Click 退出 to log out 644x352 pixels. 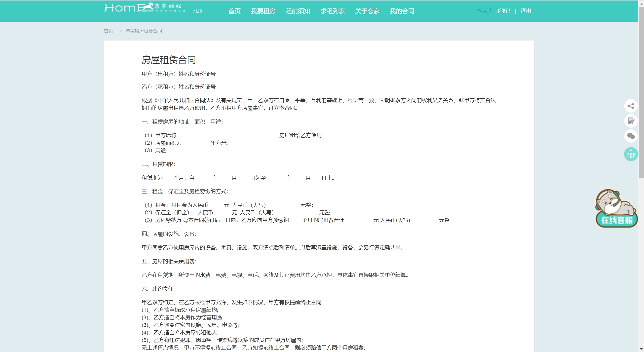(526, 11)
